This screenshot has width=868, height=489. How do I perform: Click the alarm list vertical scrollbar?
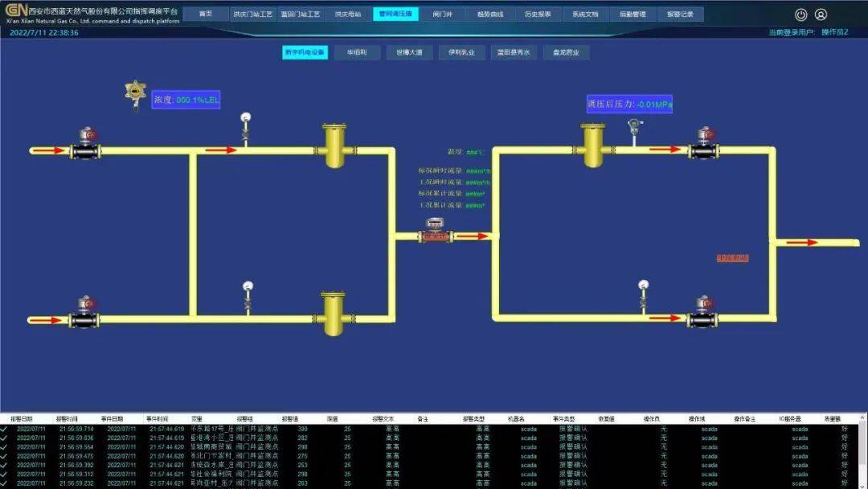[863, 450]
